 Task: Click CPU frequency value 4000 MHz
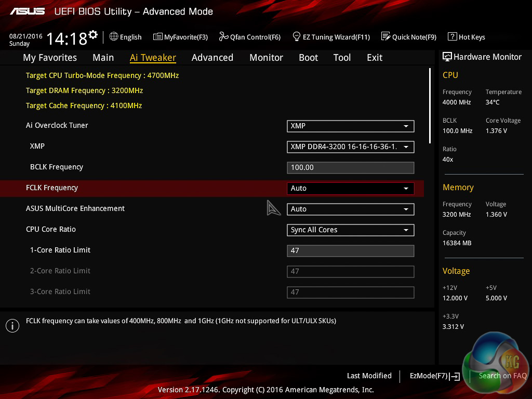click(457, 102)
